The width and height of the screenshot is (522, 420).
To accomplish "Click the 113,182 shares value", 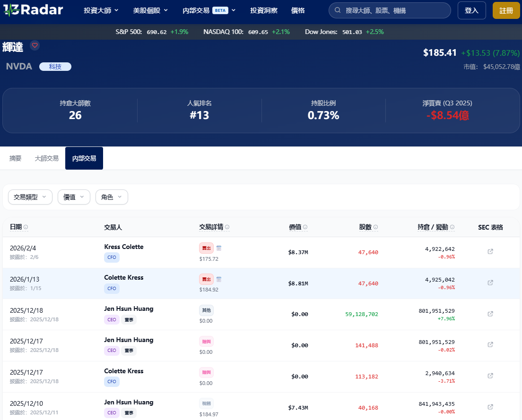I will tap(366, 377).
